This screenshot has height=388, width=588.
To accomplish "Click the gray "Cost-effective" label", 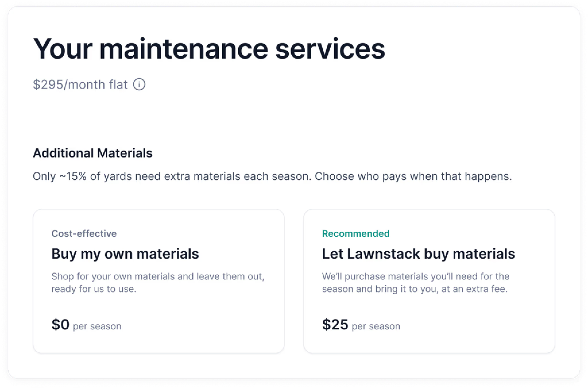I will [84, 233].
